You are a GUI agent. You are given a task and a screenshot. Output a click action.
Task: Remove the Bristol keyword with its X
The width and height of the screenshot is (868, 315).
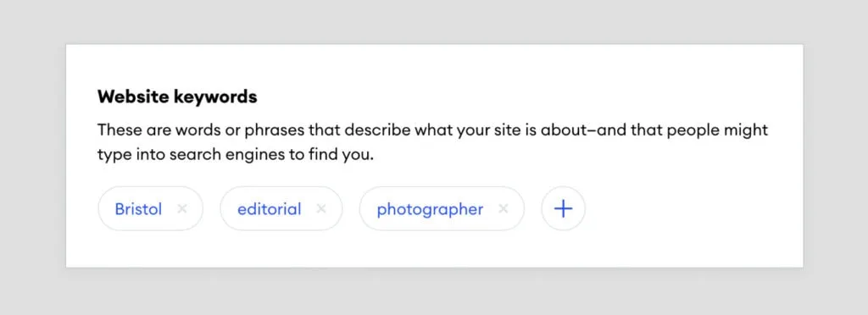(x=182, y=209)
